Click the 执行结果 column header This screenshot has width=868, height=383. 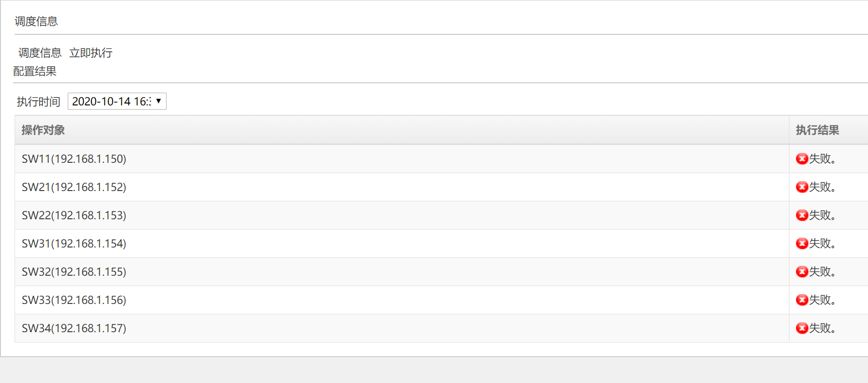point(817,130)
